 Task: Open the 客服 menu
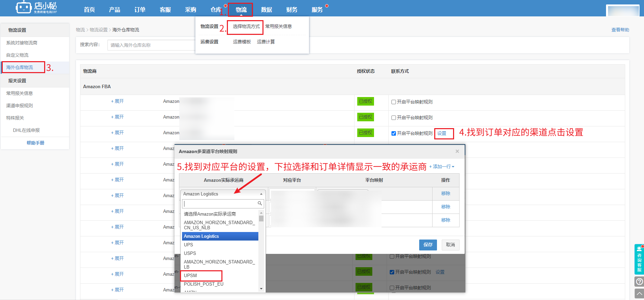[x=165, y=10]
